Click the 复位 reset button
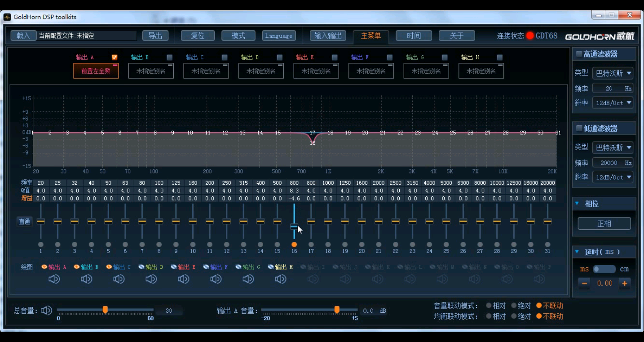Image resolution: width=644 pixels, height=342 pixels. pyautogui.click(x=198, y=36)
